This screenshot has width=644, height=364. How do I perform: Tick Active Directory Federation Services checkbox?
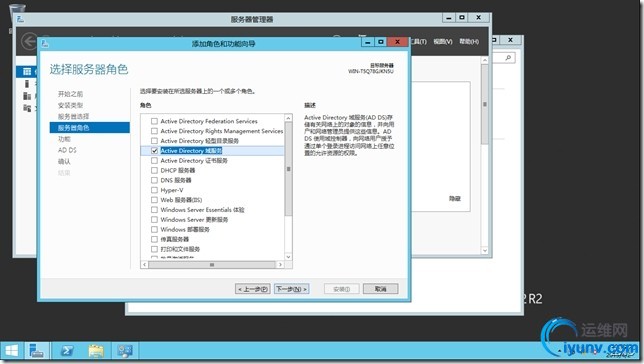[x=154, y=121]
